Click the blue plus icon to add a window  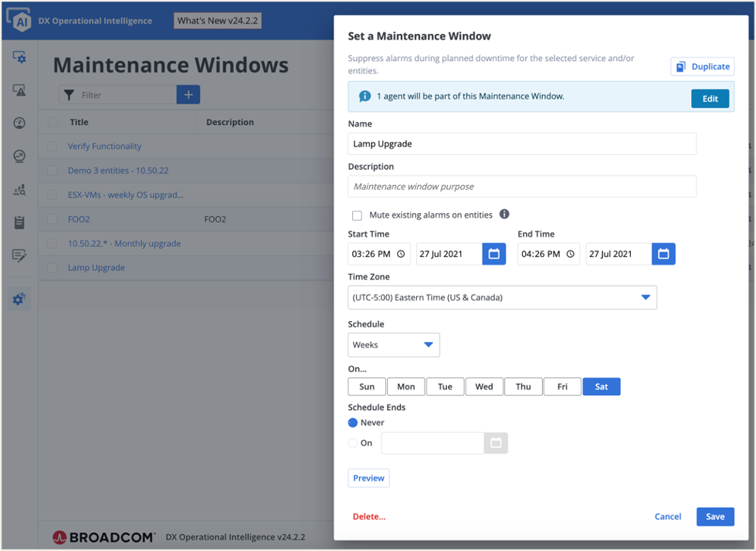click(188, 94)
